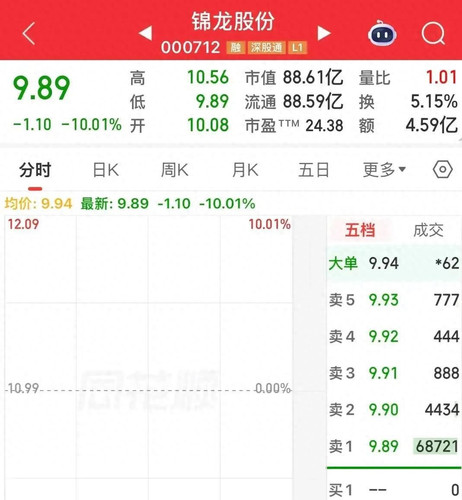The width and height of the screenshot is (462, 500).
Task: Tap the -10.01% change under the price
Action: coord(91,125)
